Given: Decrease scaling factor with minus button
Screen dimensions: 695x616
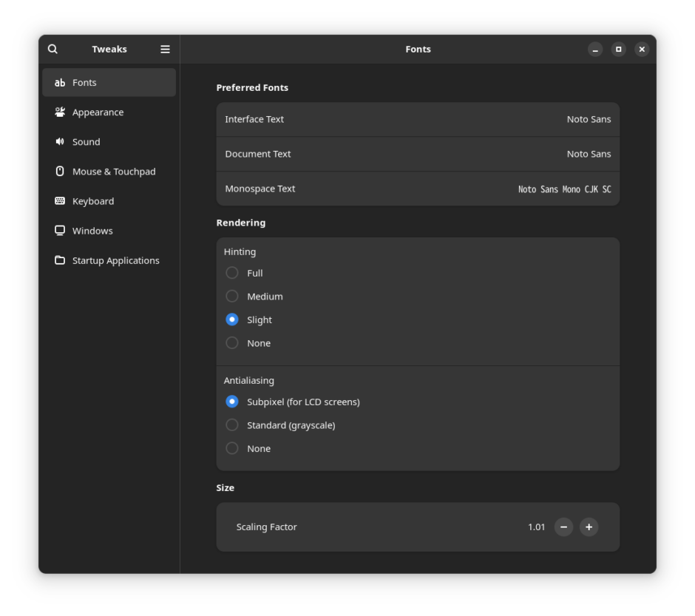Looking at the screenshot, I should pos(563,527).
